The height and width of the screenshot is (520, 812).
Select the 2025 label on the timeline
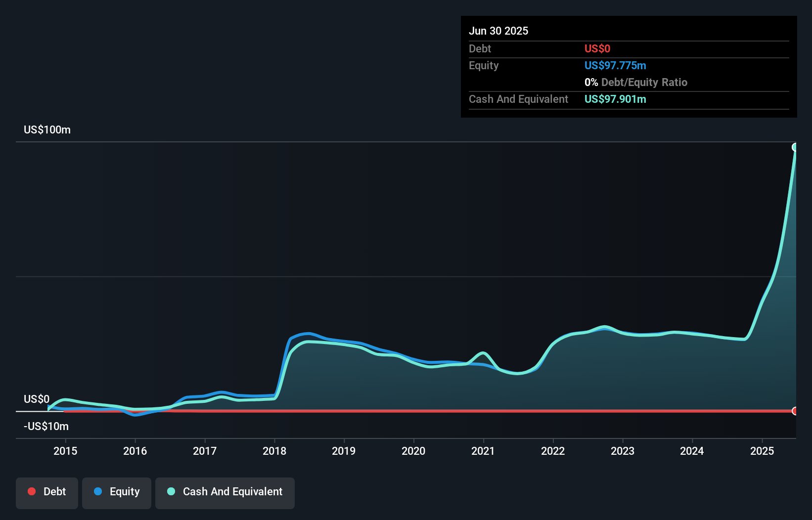pyautogui.click(x=762, y=451)
